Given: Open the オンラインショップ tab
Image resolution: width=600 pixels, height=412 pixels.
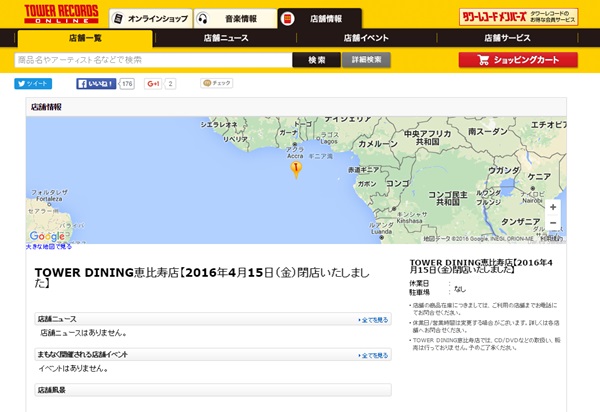Looking at the screenshot, I should [x=151, y=18].
